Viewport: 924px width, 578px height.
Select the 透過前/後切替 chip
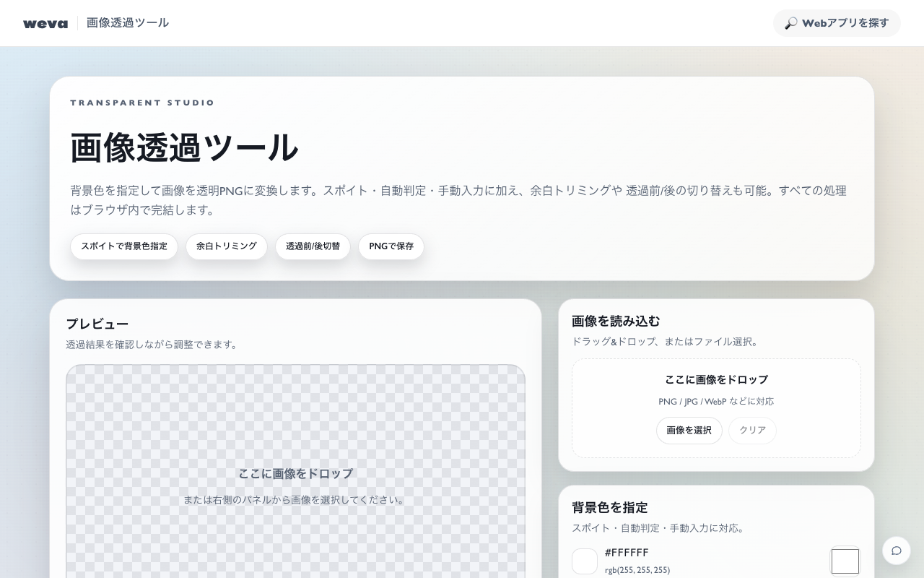pos(313,246)
